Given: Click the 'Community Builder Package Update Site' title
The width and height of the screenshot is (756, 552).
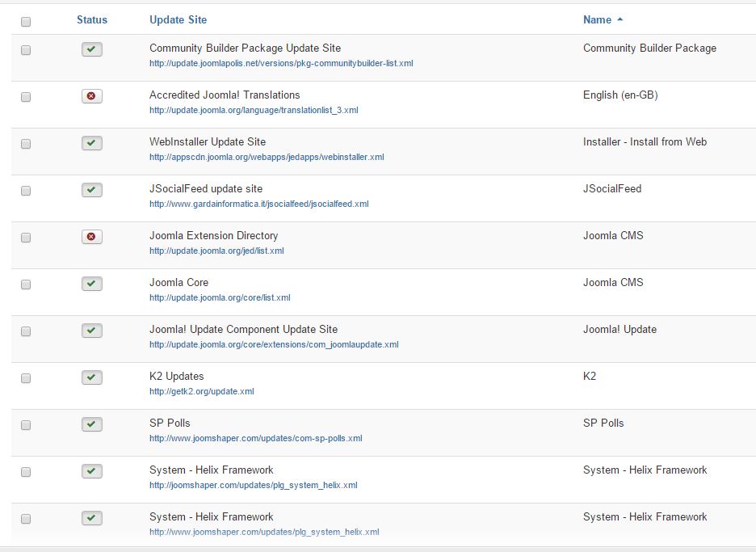Looking at the screenshot, I should pyautogui.click(x=245, y=48).
